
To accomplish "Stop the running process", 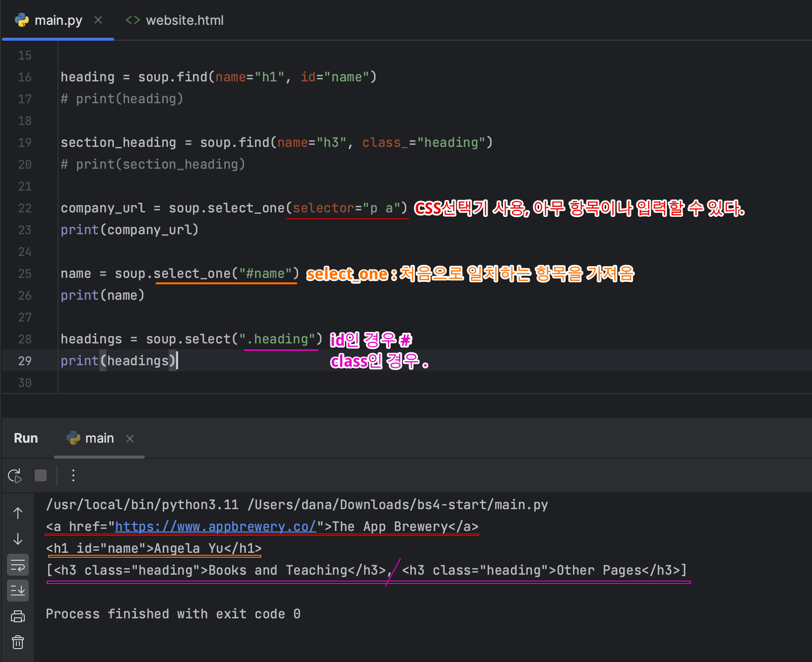I will click(x=41, y=475).
